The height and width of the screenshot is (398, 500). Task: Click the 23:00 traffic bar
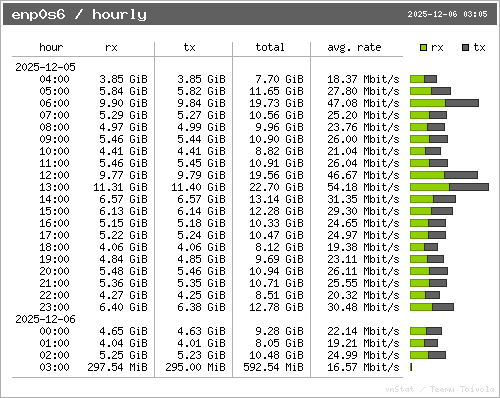point(432,307)
